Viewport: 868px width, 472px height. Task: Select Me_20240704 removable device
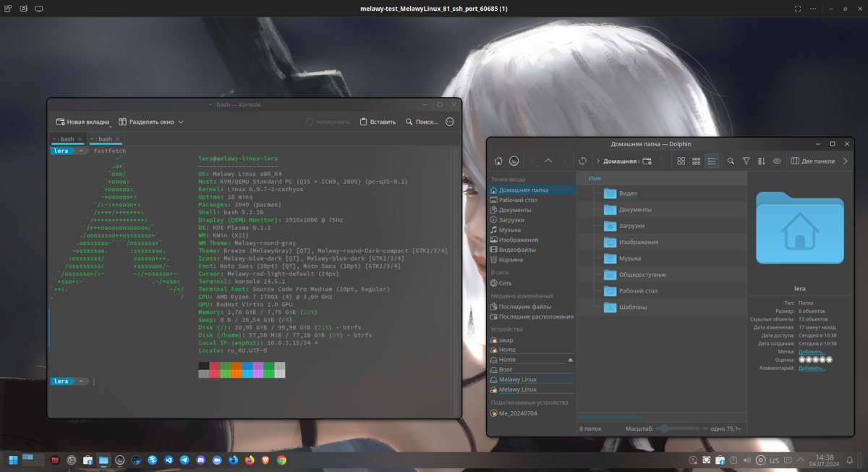pos(532,413)
